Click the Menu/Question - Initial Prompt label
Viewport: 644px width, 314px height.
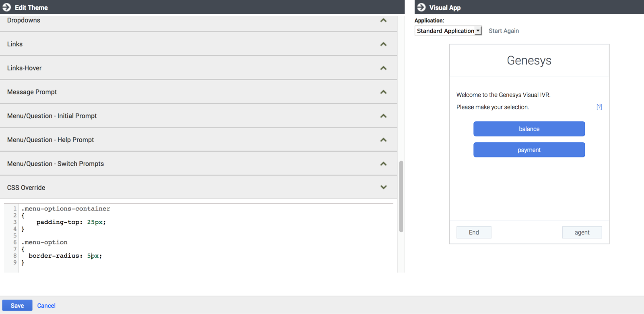click(52, 116)
